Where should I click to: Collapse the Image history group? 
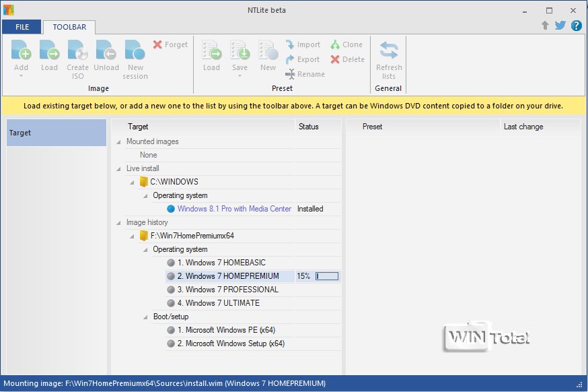click(x=119, y=223)
